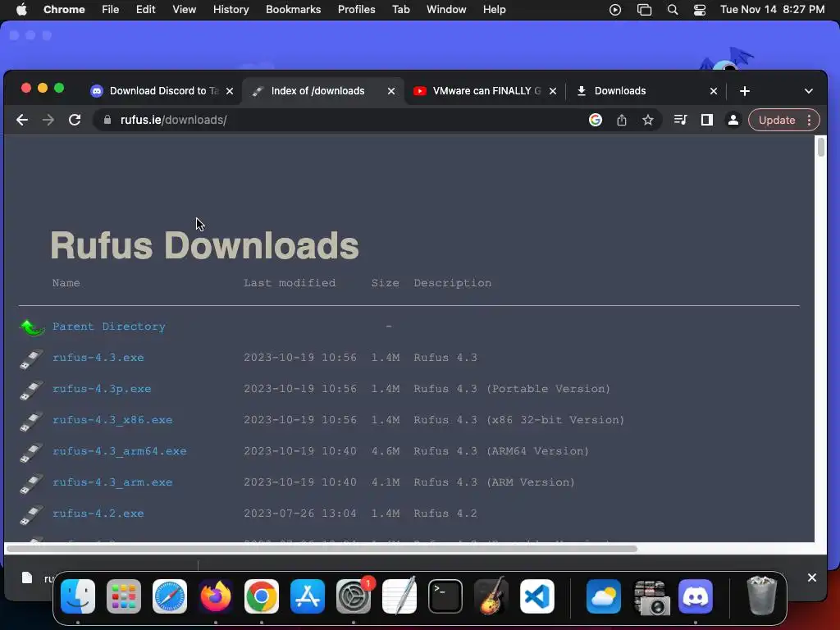The width and height of the screenshot is (840, 630).
Task: Close the Download Discord tab
Action: coord(230,91)
